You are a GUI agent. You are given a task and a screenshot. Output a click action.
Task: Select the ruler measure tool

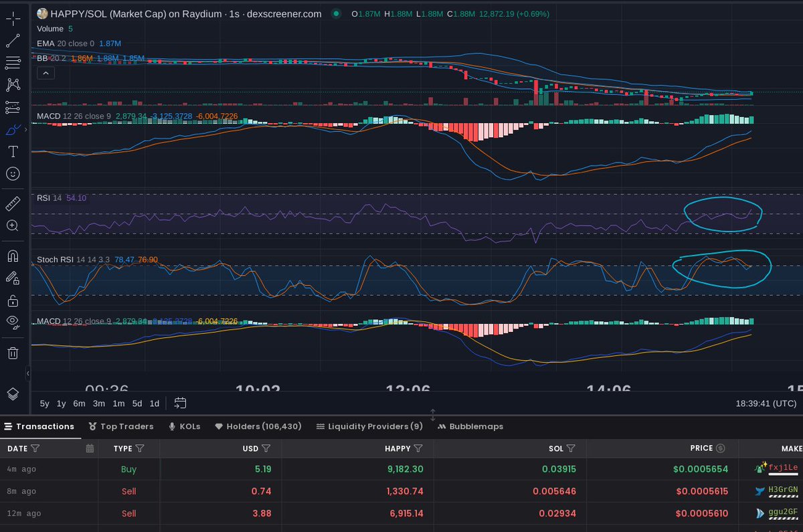(13, 203)
